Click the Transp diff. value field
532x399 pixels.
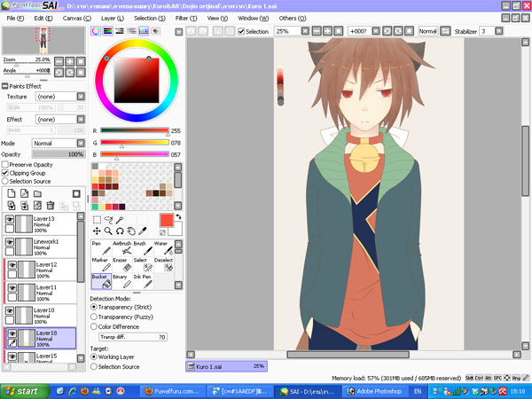tap(133, 337)
